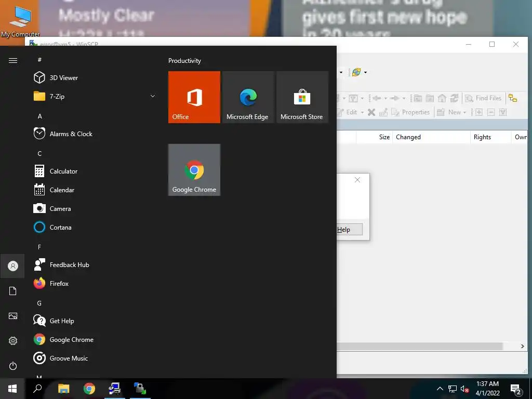Image resolution: width=532 pixels, height=399 pixels.
Task: Open Properties in WinSCP toolbar
Action: coord(410,112)
